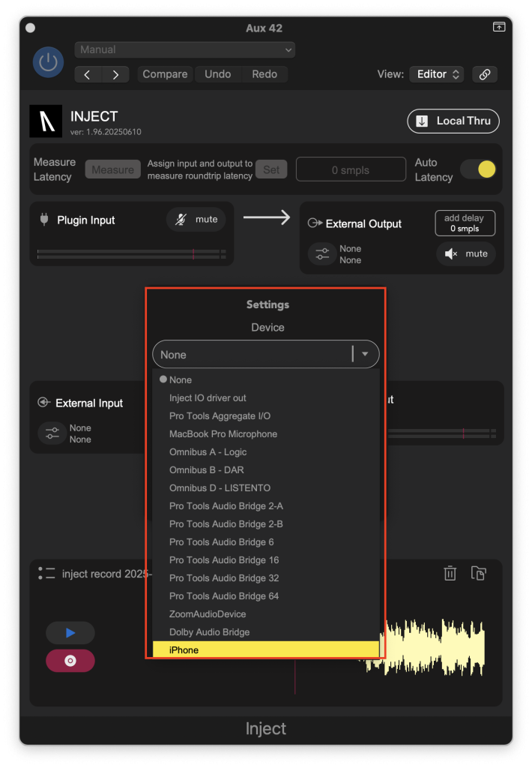Open the Manual preset dropdown

[x=184, y=49]
